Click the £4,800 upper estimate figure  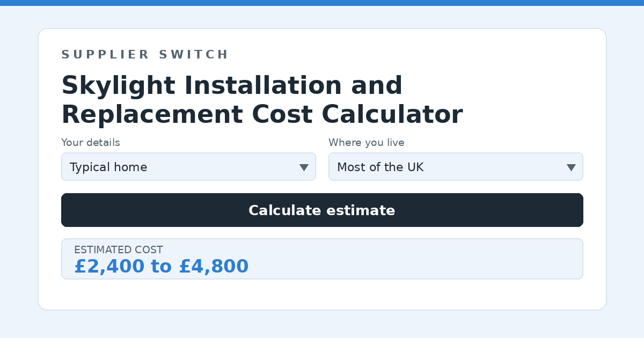pyautogui.click(x=214, y=266)
